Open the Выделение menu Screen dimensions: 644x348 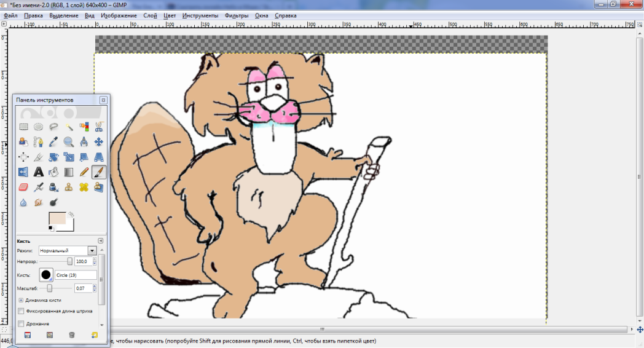tap(64, 15)
